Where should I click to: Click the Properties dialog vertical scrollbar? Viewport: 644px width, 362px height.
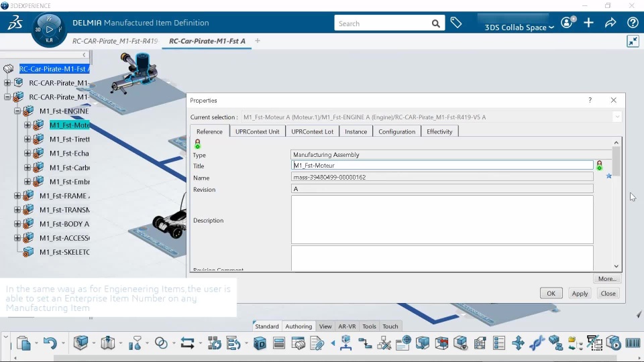tap(616, 204)
